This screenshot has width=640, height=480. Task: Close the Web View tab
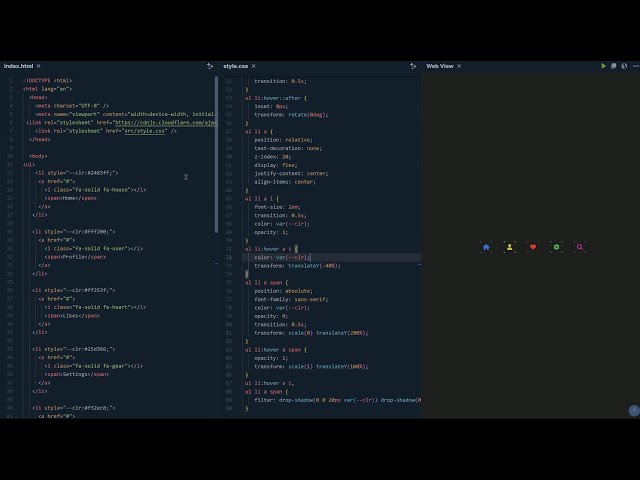pyautogui.click(x=459, y=66)
